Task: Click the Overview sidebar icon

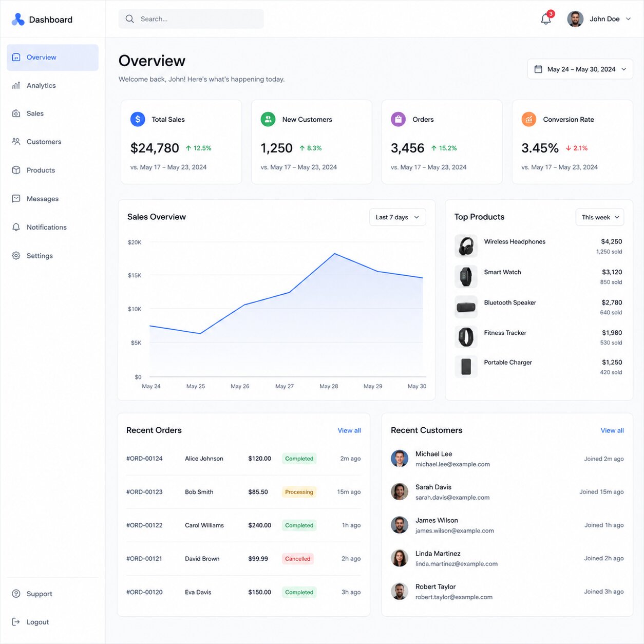Action: (16, 58)
